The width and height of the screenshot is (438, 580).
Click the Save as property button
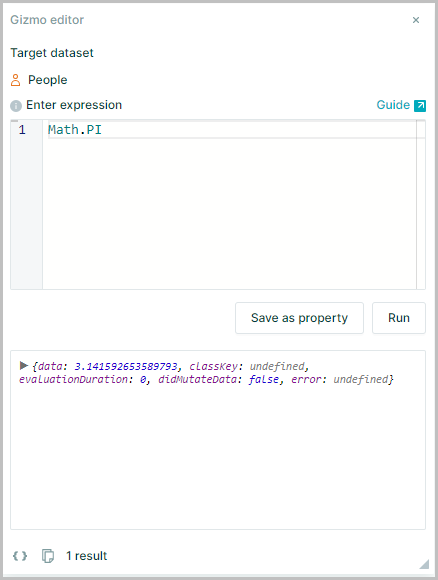pos(299,318)
